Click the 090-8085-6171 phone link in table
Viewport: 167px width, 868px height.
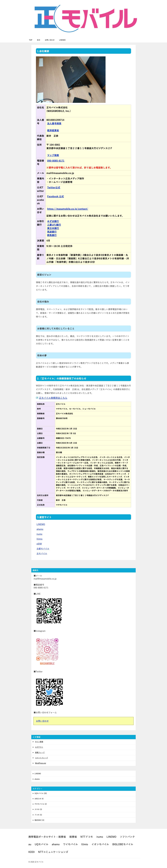click(x=56, y=161)
